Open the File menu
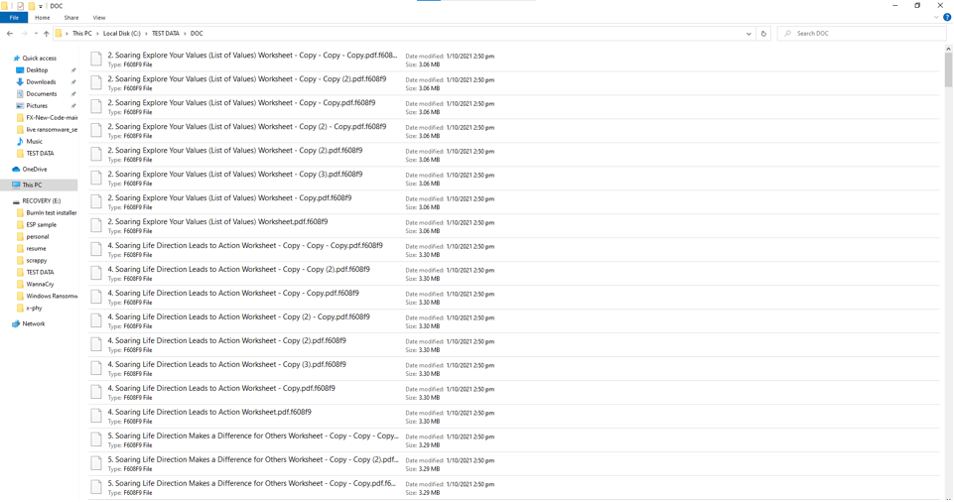The height and width of the screenshot is (502, 954). pyautogui.click(x=14, y=18)
